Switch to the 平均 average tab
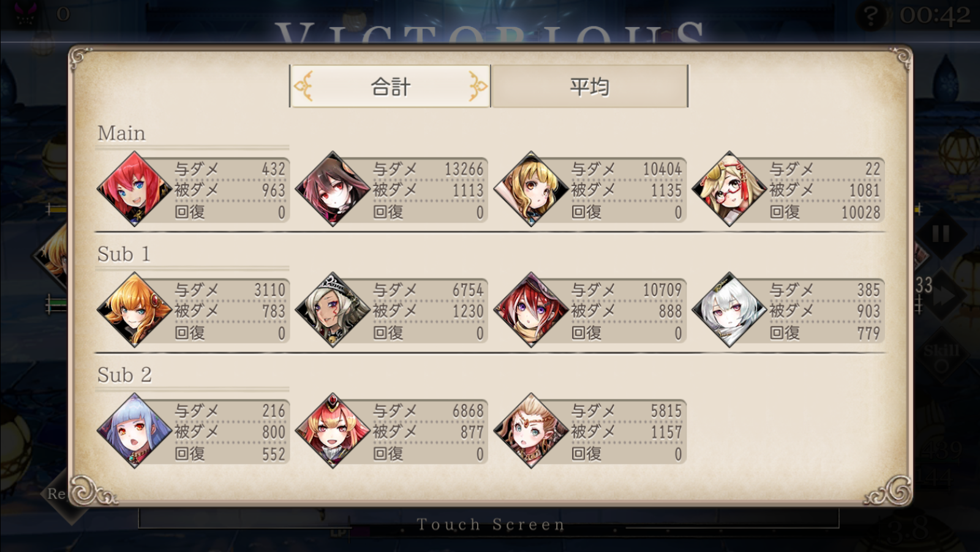 click(x=589, y=86)
